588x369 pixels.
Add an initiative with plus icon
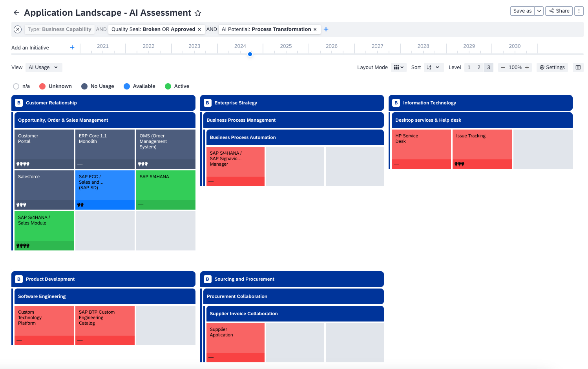(x=72, y=47)
